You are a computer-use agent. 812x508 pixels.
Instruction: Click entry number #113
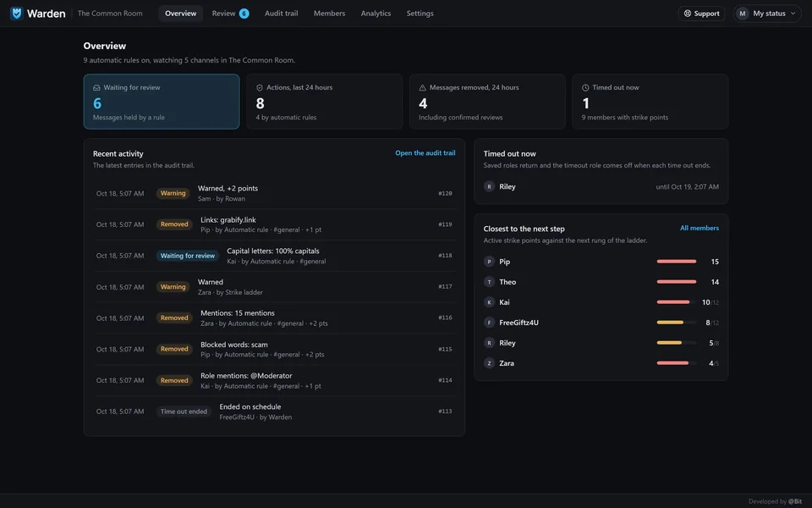(x=445, y=411)
